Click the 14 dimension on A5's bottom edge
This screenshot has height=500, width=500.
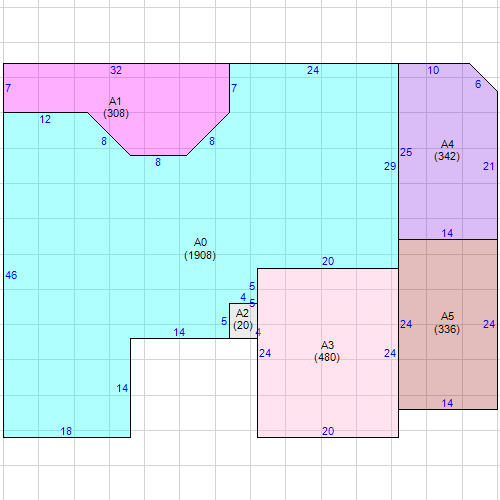click(447, 404)
